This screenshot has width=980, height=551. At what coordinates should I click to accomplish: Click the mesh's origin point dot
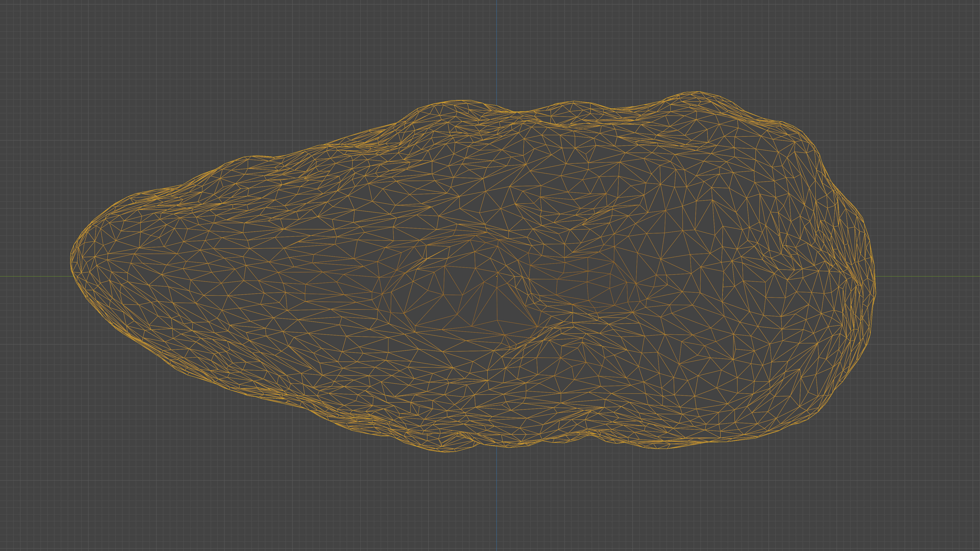tap(497, 277)
